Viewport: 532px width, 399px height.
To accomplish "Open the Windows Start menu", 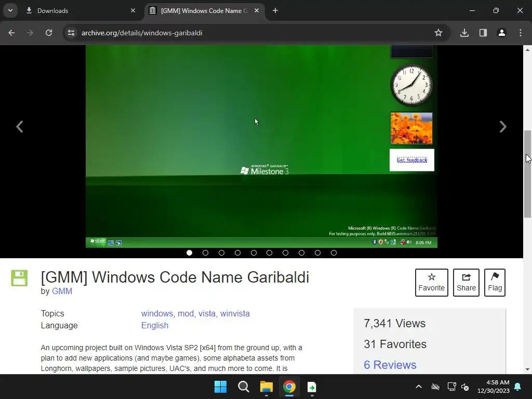I will pos(220,387).
